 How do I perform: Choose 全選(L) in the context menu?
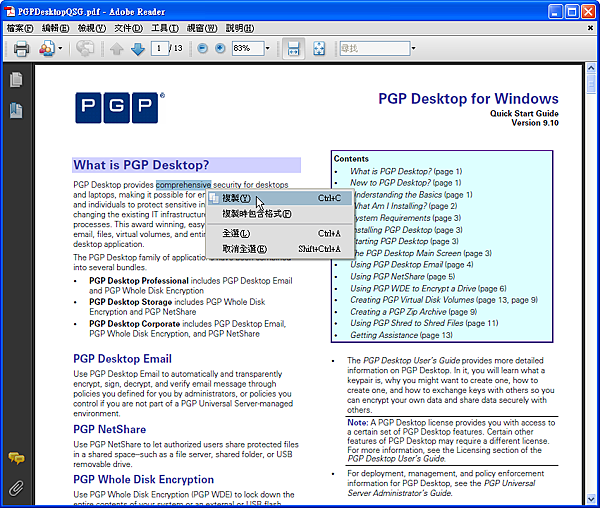(279, 233)
